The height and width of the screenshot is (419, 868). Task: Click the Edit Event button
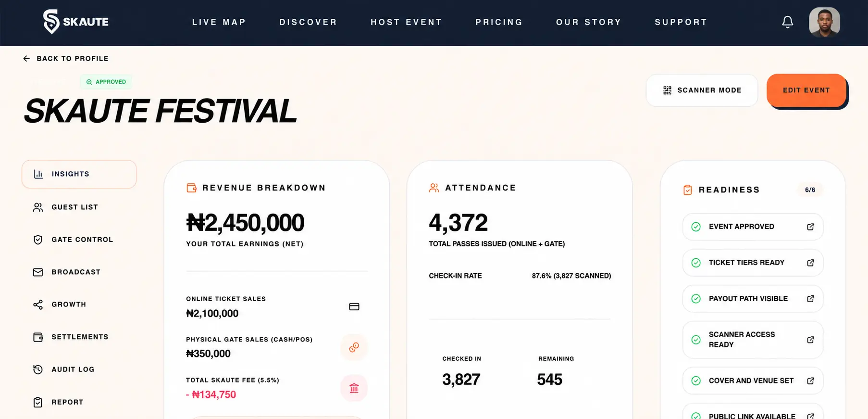point(806,90)
